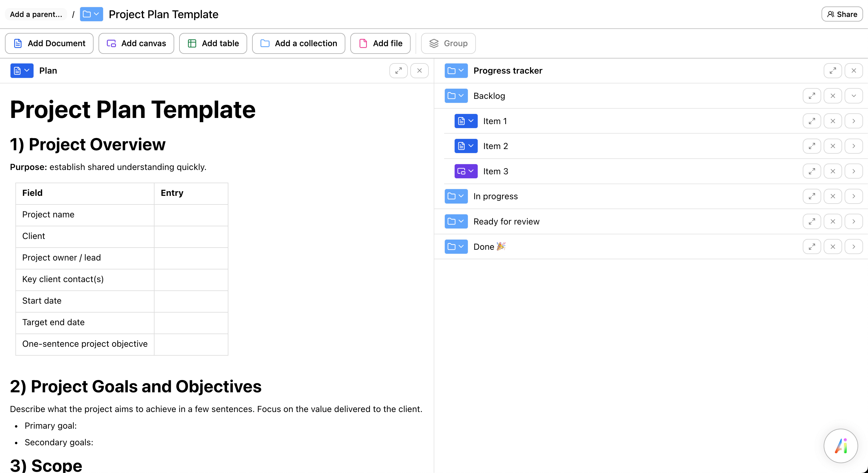The image size is (868, 473).
Task: Click the Add a collection button
Action: pyautogui.click(x=298, y=43)
